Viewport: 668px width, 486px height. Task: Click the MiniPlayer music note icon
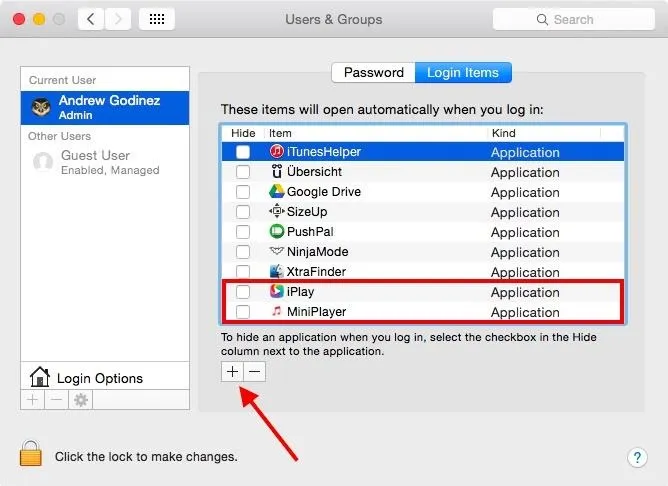(277, 311)
